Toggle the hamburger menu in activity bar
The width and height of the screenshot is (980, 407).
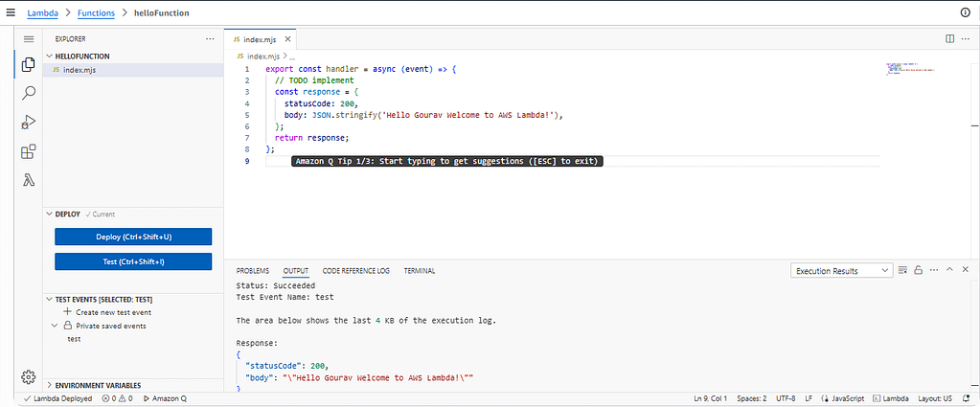point(29,39)
